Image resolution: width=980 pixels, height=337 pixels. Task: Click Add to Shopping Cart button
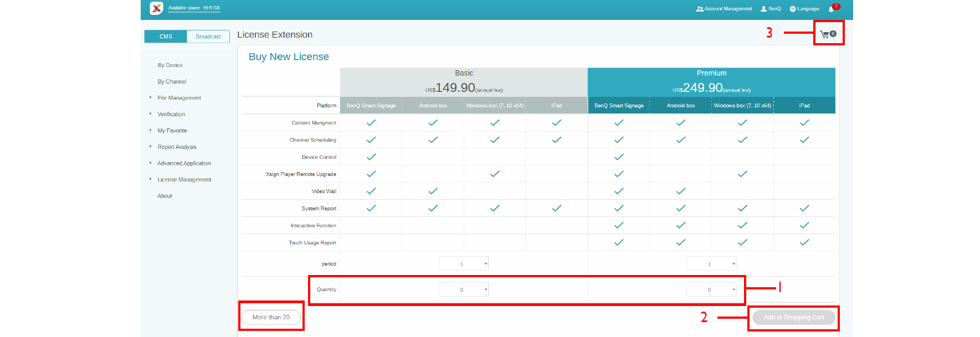click(x=793, y=317)
